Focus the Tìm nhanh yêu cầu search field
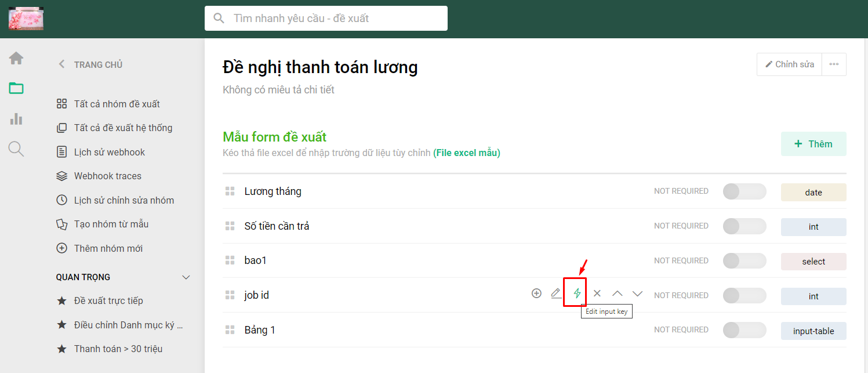Image resolution: width=868 pixels, height=373 pixels. coord(326,18)
